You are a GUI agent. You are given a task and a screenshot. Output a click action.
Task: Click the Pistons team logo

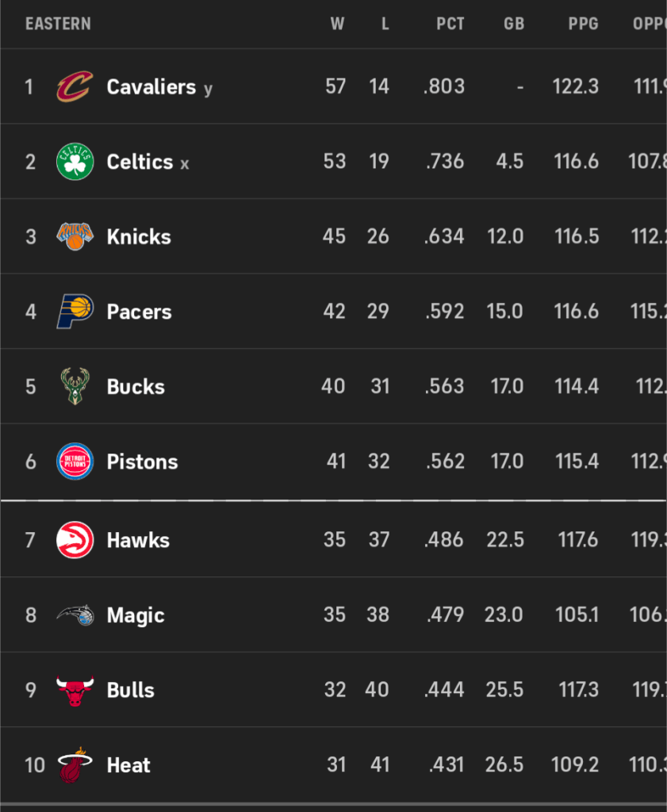75,462
